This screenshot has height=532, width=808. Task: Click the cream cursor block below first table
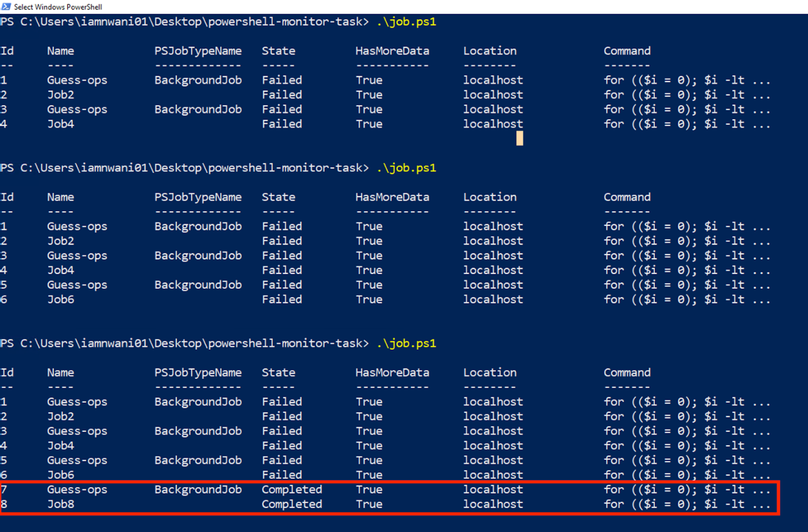pyautogui.click(x=519, y=138)
